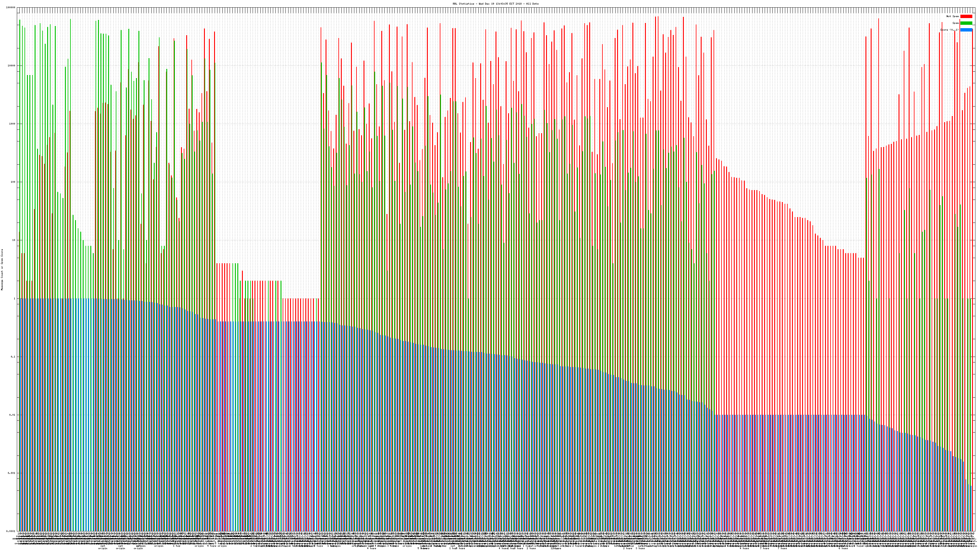Screen dimensions: 980x551
Task: Click the 1000 y-axis tick label
Action: click(12, 124)
